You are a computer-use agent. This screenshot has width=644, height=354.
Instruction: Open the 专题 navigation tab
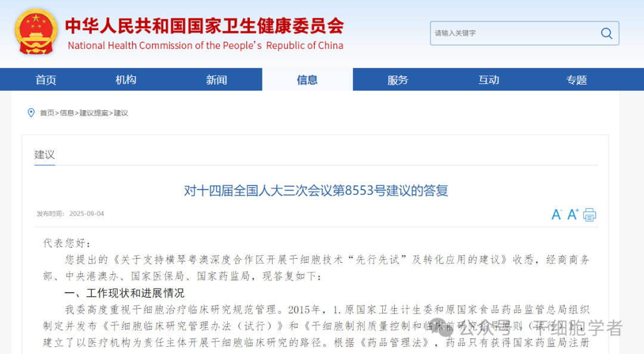pos(577,80)
